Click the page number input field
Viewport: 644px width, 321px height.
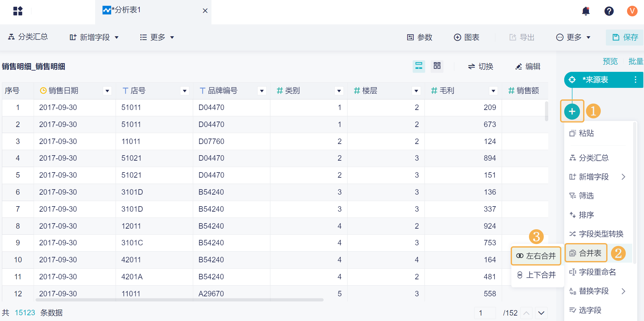(x=485, y=313)
